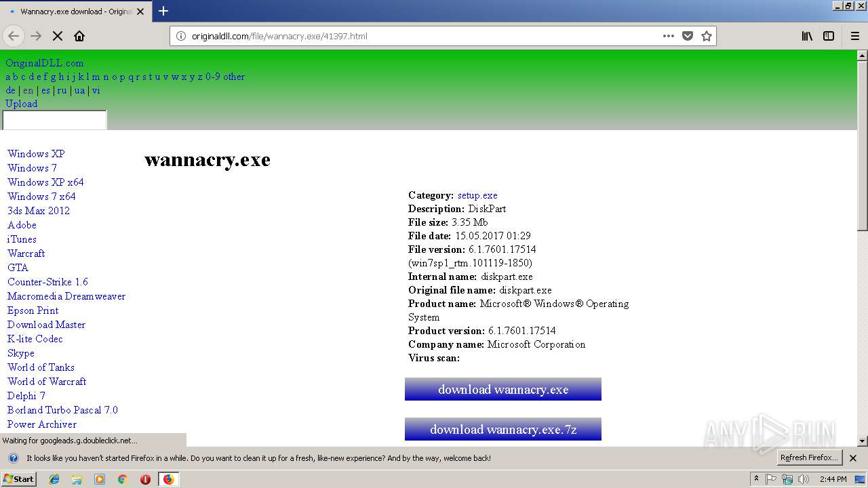The height and width of the screenshot is (488, 868).
Task: Focus the site search input box
Action: 55,120
